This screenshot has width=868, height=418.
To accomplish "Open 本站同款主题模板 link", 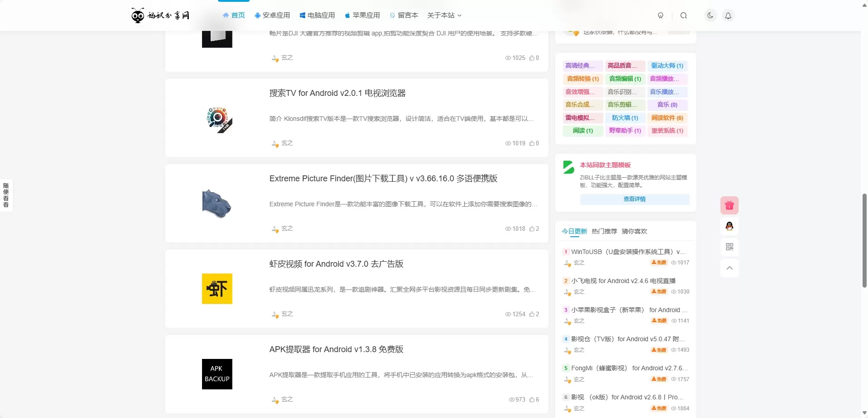I will click(605, 165).
